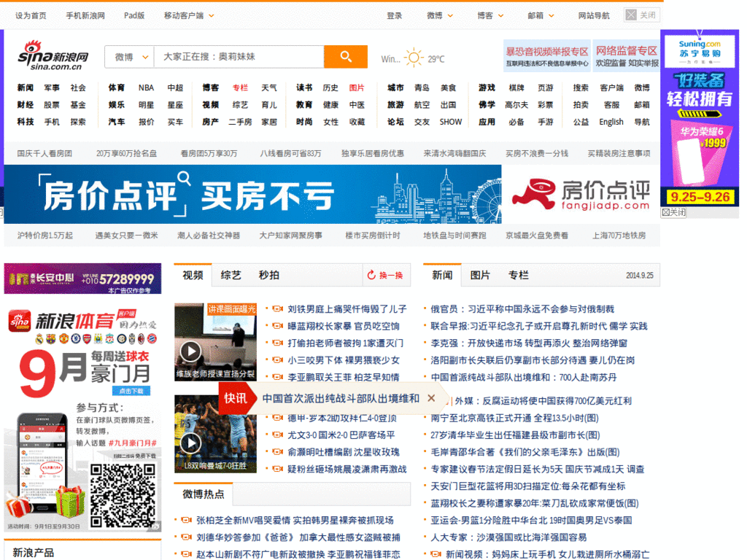
Task: Play the football video thumbnail
Action: (215, 435)
